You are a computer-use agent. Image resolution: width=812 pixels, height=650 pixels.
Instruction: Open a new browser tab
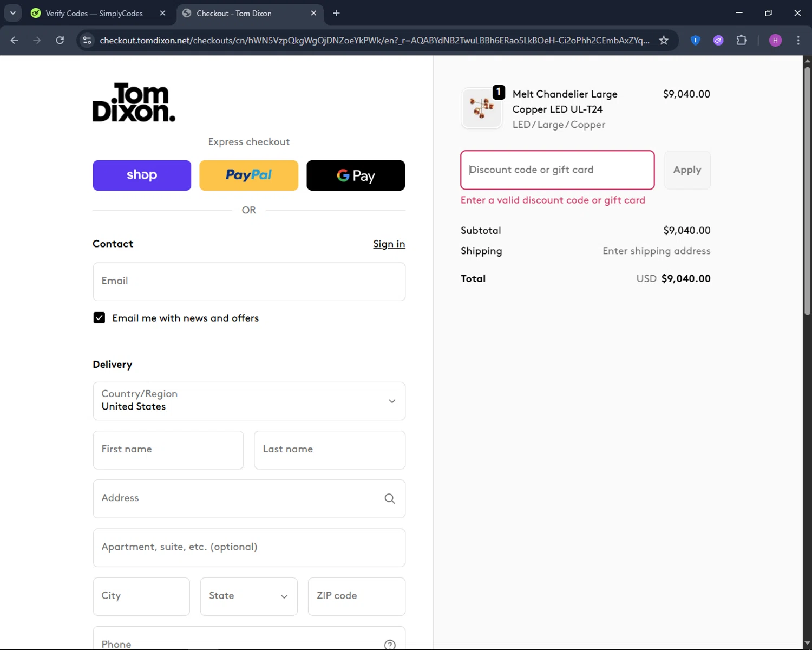336,13
